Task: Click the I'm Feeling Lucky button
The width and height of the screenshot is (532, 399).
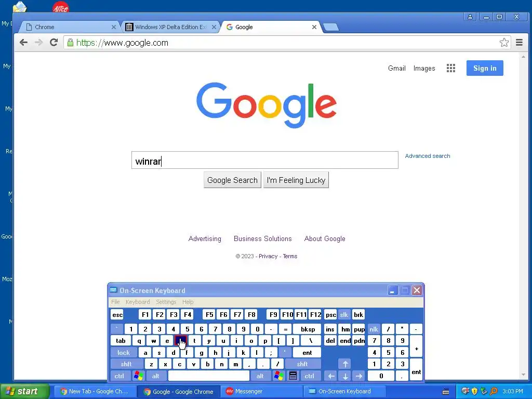Action: click(x=296, y=180)
